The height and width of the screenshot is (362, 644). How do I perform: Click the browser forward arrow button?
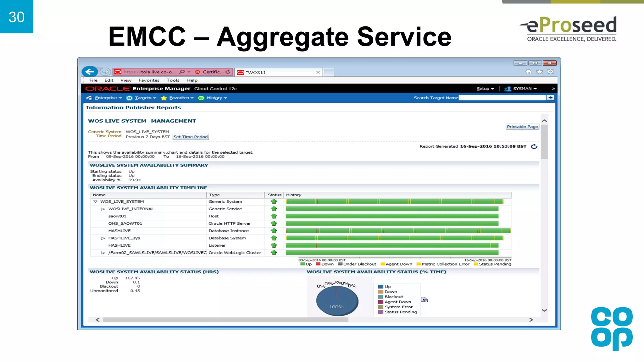[x=105, y=72]
